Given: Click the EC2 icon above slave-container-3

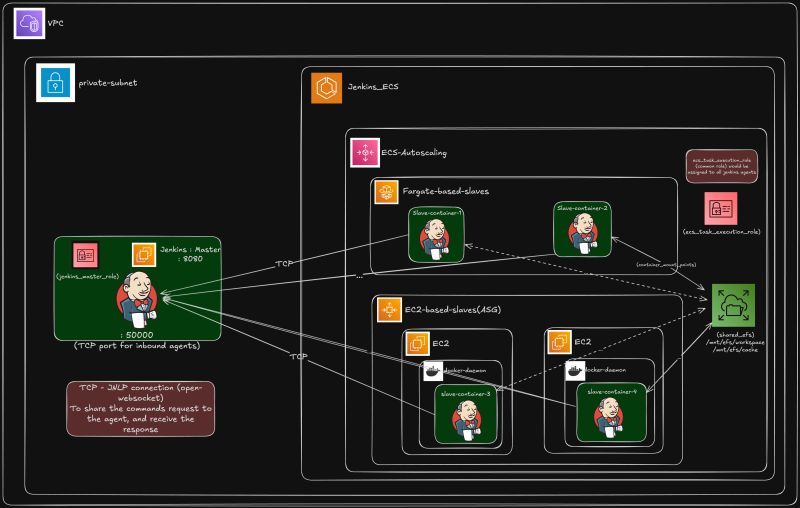Looking at the screenshot, I should tap(417, 343).
